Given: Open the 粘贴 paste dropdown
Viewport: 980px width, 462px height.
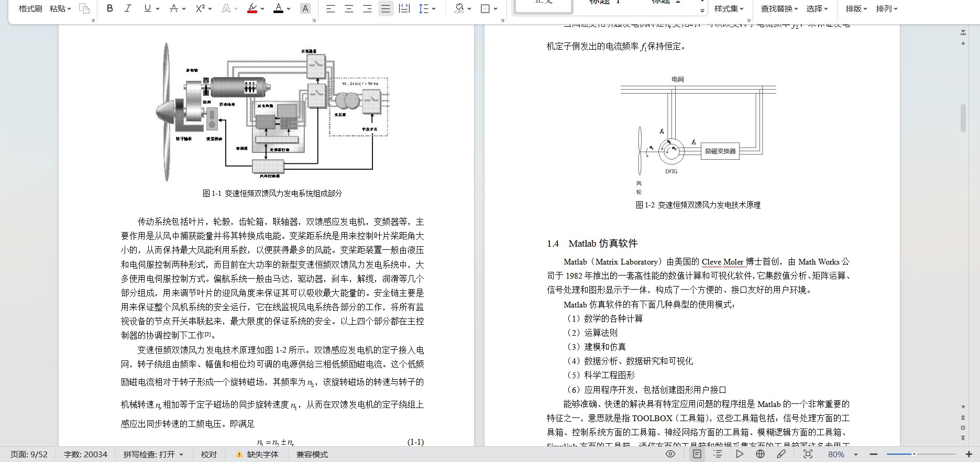Looking at the screenshot, I should pos(60,8).
